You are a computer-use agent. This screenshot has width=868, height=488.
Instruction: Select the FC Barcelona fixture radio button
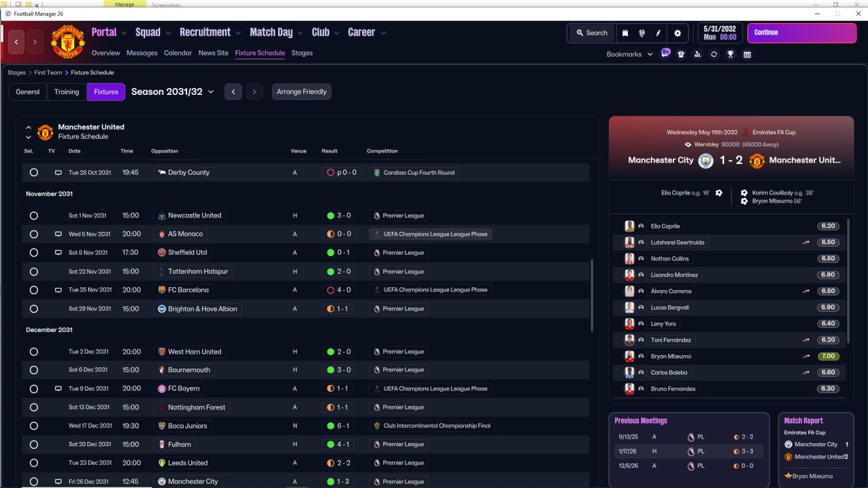[34, 290]
